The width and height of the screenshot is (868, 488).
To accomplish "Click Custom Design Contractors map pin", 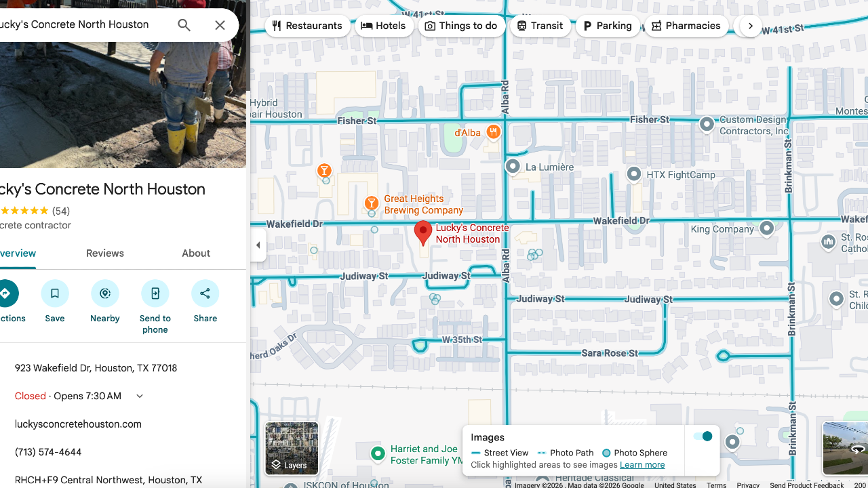I will pos(707,125).
